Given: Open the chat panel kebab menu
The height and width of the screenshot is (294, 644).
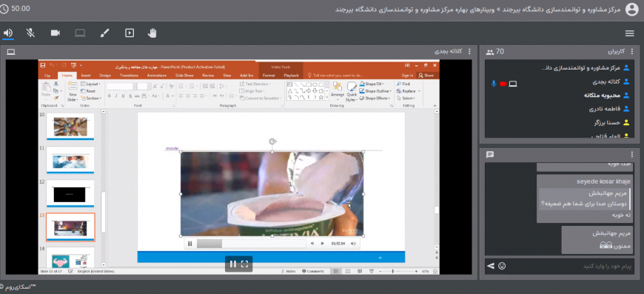Looking at the screenshot, I should [x=631, y=155].
